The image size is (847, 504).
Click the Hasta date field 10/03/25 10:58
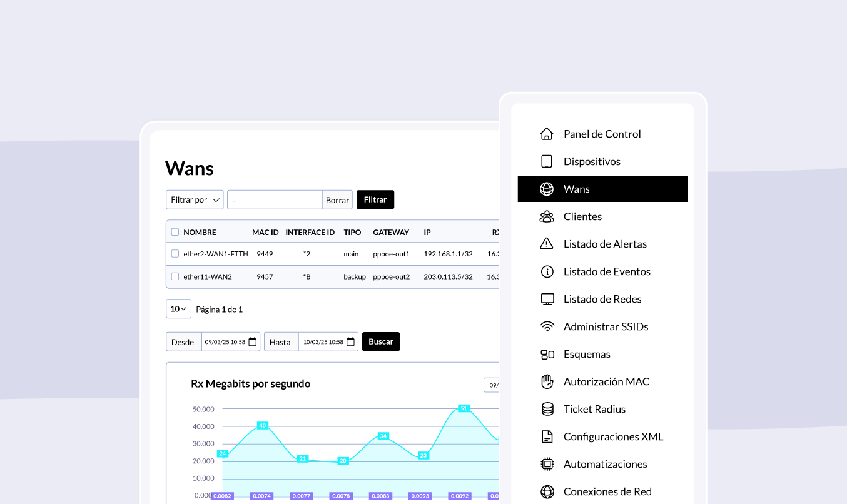click(328, 342)
